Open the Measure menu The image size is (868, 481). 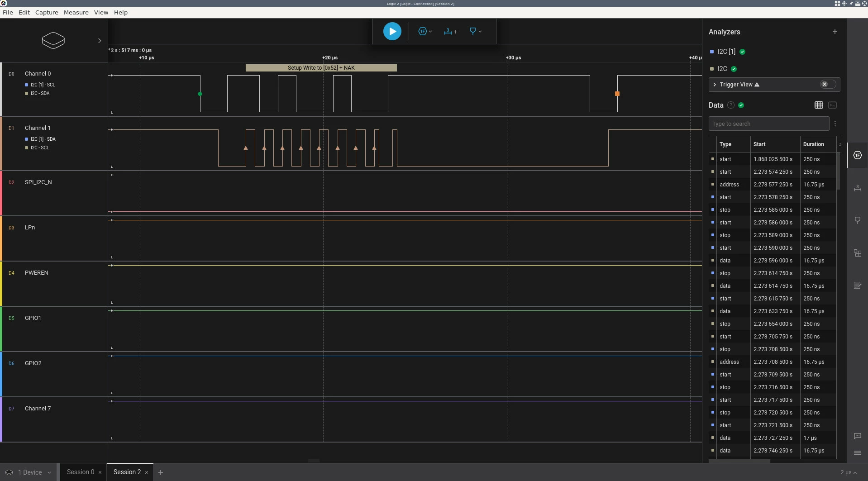(76, 12)
